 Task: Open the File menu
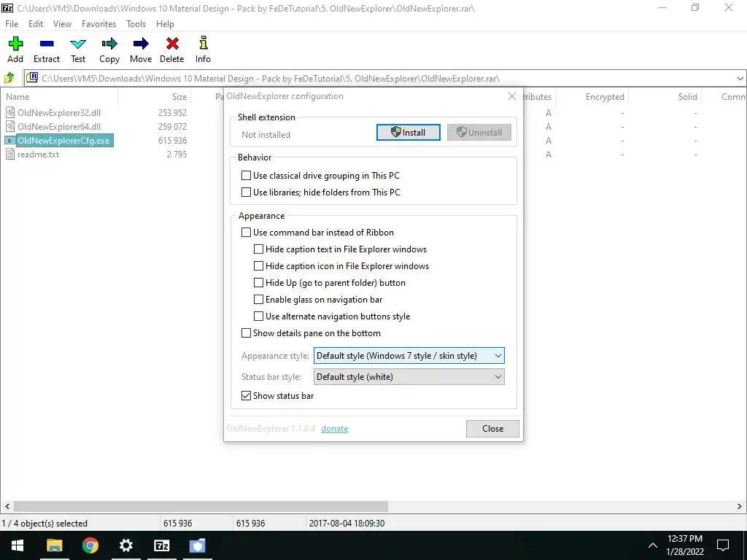coord(12,24)
